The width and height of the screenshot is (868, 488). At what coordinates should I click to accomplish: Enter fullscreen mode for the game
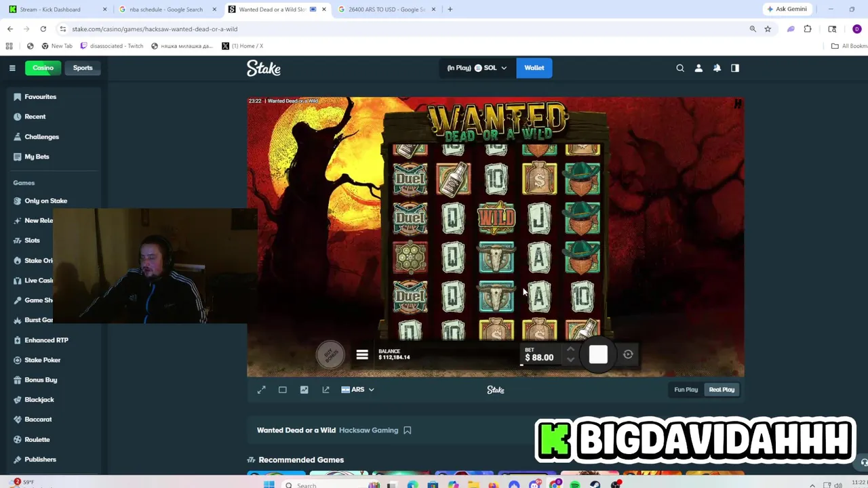[x=261, y=390]
